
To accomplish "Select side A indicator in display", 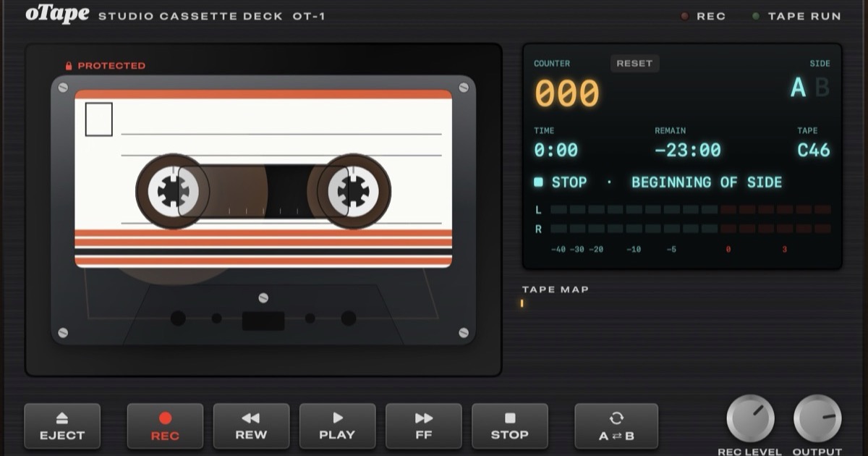I will [798, 88].
